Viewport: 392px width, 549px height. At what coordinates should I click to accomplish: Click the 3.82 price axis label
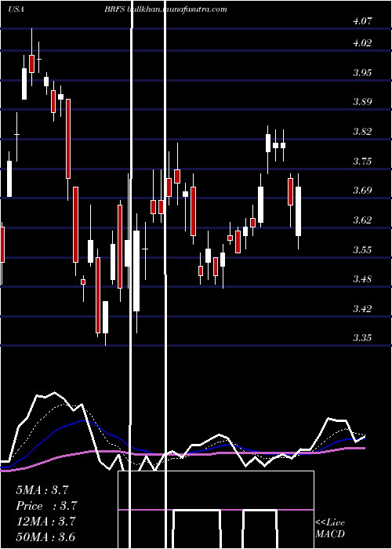click(x=362, y=131)
